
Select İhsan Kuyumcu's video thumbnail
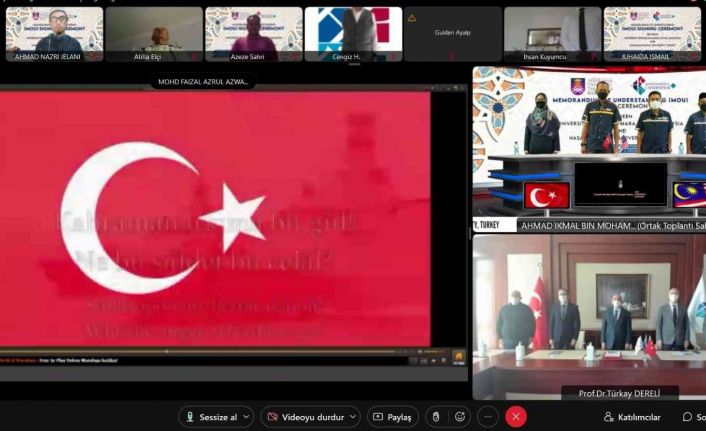pos(552,33)
